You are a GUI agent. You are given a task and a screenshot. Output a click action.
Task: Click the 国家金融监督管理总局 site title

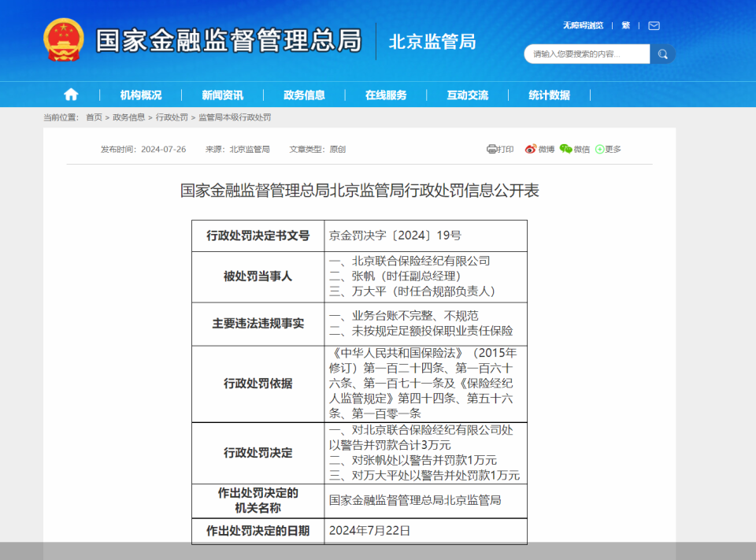[228, 40]
